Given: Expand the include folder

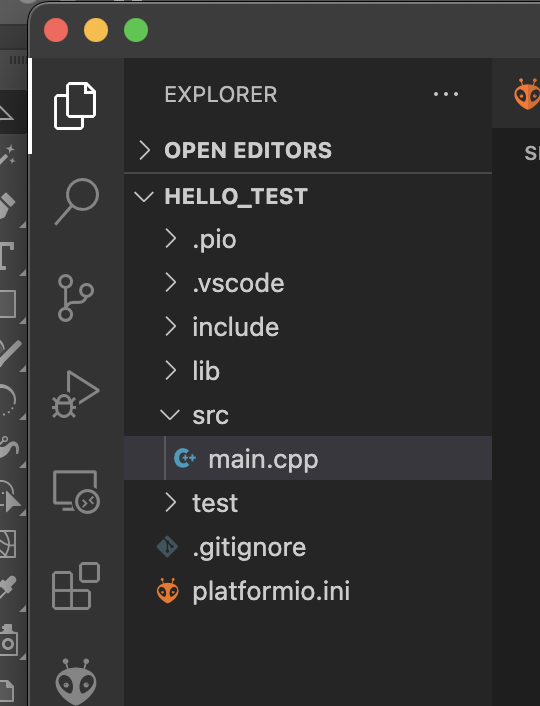Looking at the screenshot, I should pos(308,327).
